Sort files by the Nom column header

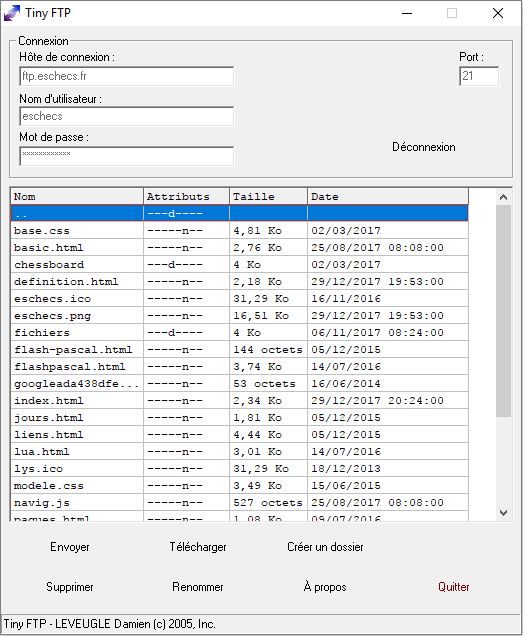(77, 197)
